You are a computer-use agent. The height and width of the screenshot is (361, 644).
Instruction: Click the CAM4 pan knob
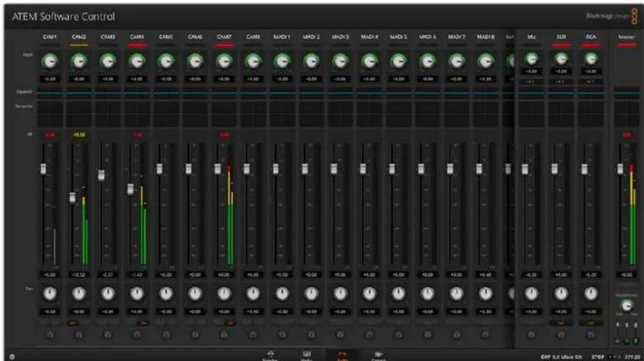point(137,294)
